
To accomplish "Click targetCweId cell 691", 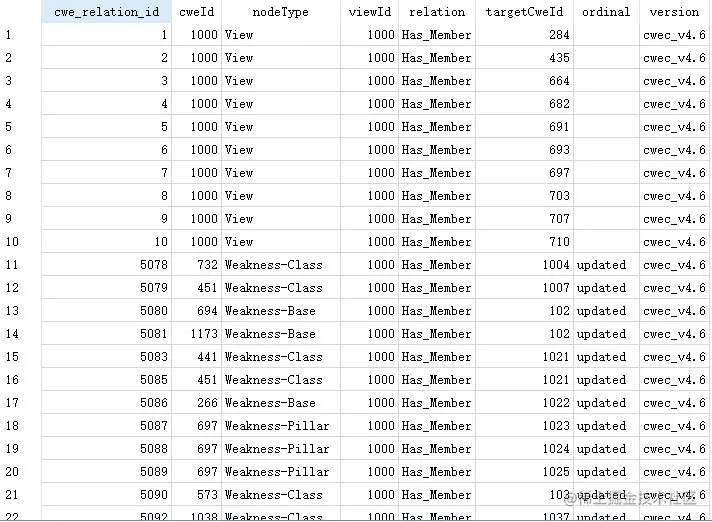I will pyautogui.click(x=524, y=127).
